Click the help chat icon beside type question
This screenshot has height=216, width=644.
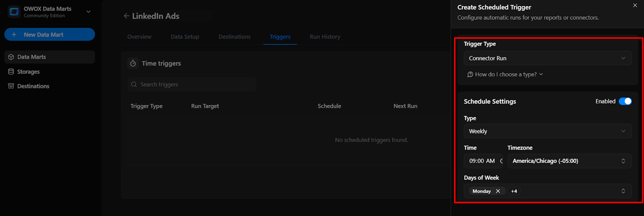(x=470, y=75)
